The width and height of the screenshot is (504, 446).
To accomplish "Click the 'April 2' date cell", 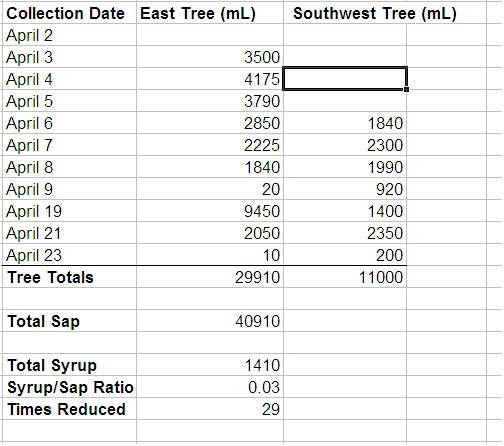I will [69, 35].
